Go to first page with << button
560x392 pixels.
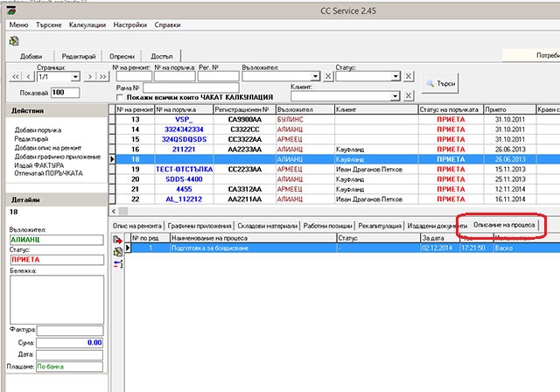(16, 77)
